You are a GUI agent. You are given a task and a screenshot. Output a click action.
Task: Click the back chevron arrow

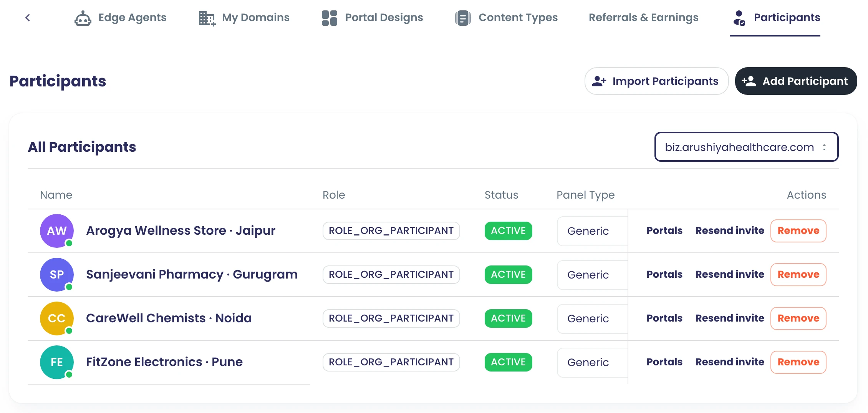click(x=28, y=18)
